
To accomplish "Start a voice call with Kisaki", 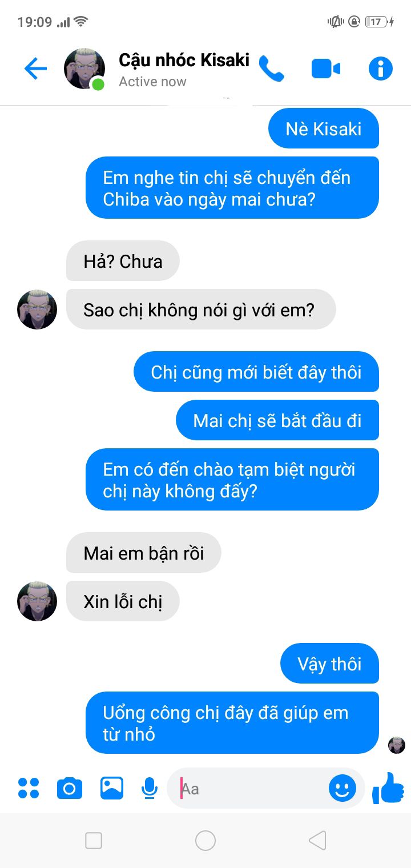I will [x=271, y=69].
